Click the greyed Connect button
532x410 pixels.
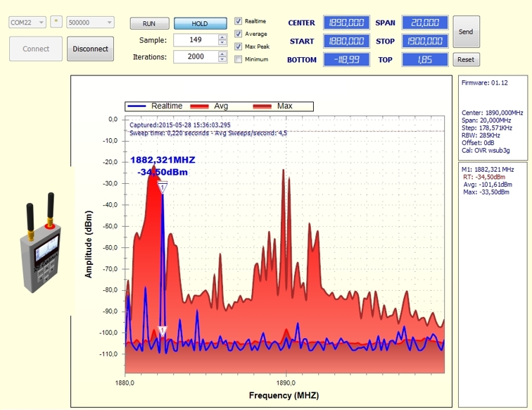click(x=36, y=49)
